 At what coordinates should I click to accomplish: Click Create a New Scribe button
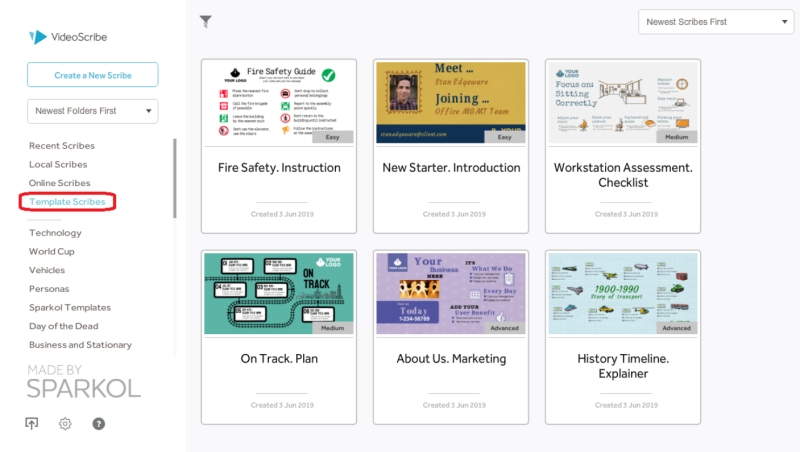point(93,75)
